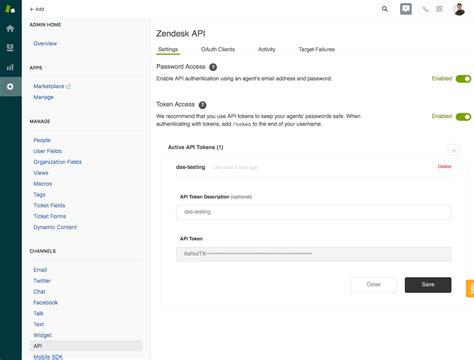Disable the Password Access toggle
The width and height of the screenshot is (474, 360).
click(x=463, y=79)
